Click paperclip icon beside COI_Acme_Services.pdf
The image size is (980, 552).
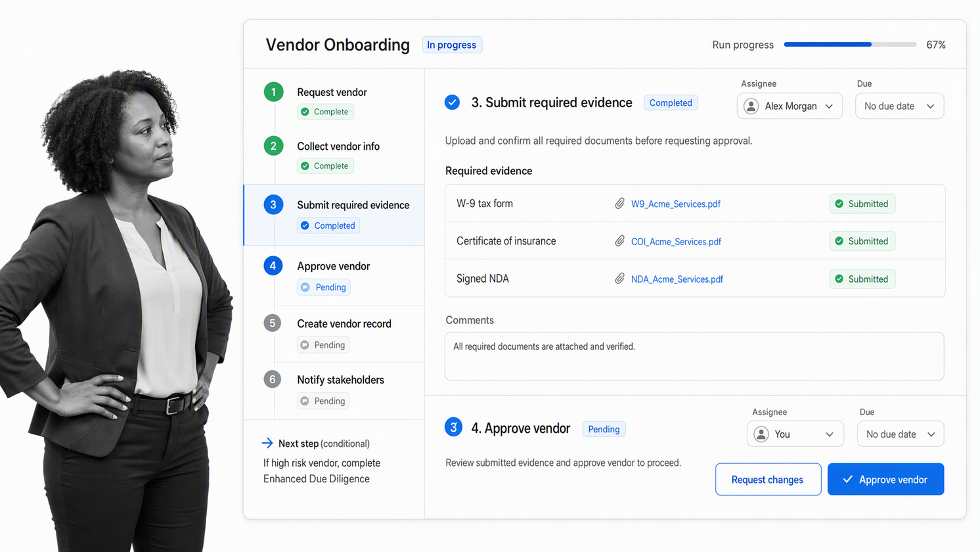(x=619, y=241)
